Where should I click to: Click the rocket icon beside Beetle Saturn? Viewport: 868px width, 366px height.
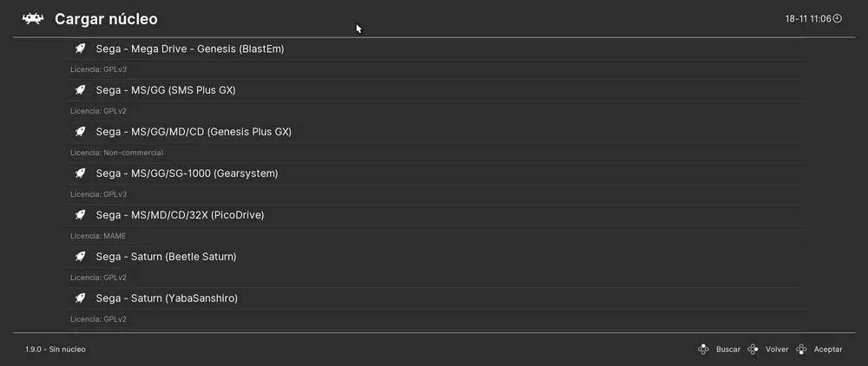80,257
